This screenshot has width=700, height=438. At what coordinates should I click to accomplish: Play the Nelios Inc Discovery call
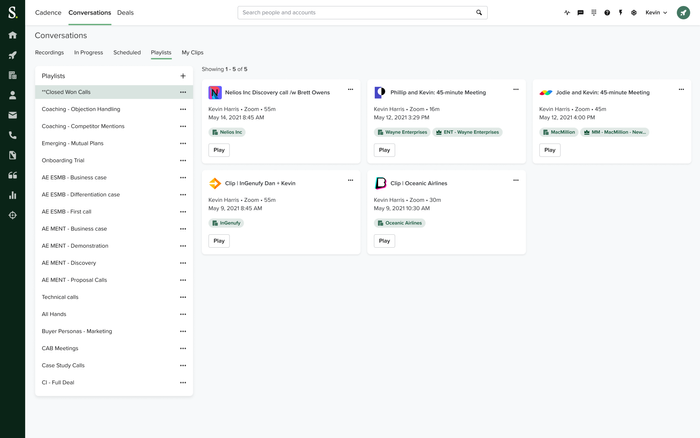(219, 150)
